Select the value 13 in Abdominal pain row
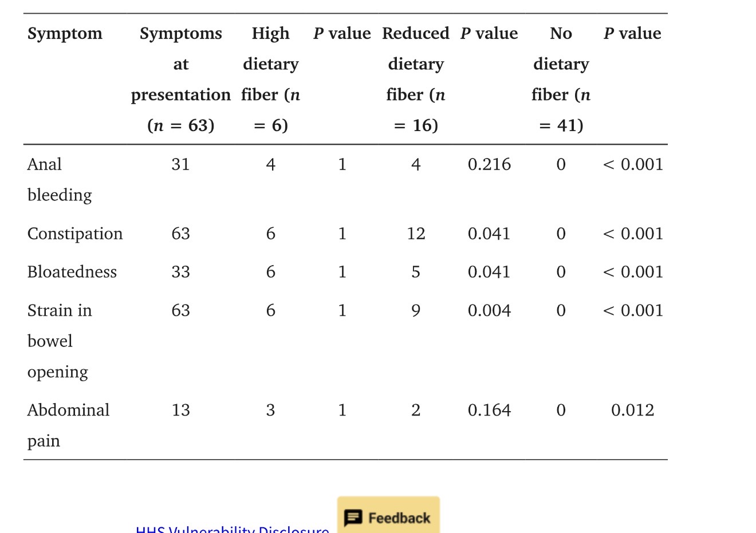The width and height of the screenshot is (756, 533). pyautogui.click(x=180, y=410)
